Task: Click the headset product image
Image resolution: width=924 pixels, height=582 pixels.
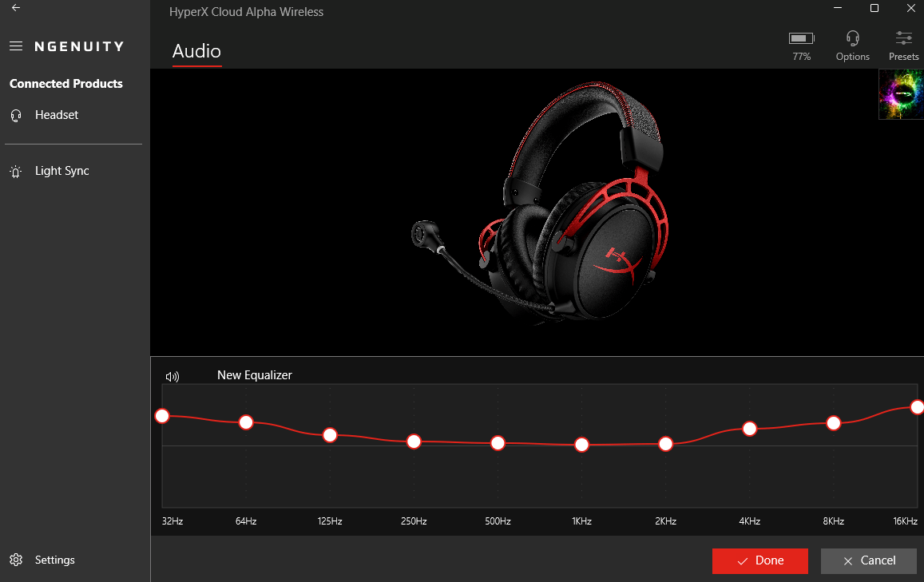Action: [x=540, y=202]
